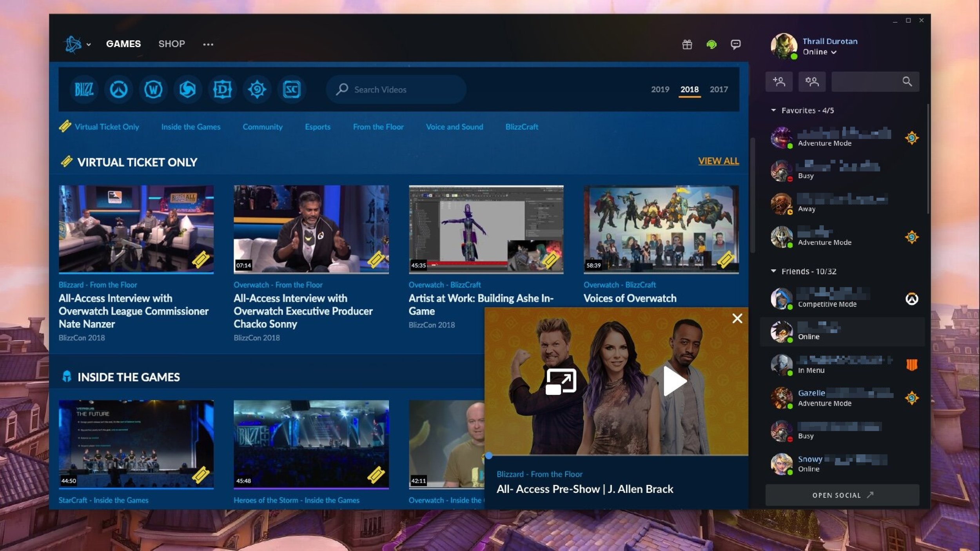Viewport: 980px width, 551px height.
Task: Jump to Voice and Sound category
Action: click(454, 127)
